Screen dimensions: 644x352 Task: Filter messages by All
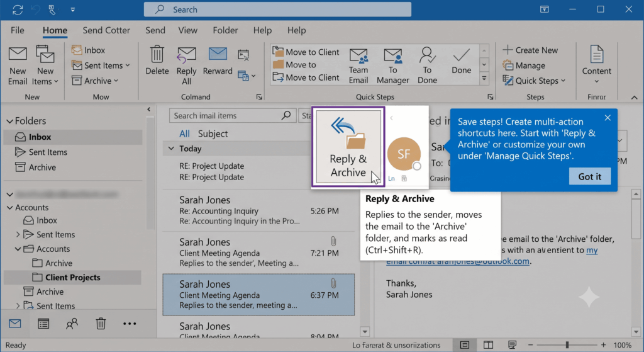184,133
